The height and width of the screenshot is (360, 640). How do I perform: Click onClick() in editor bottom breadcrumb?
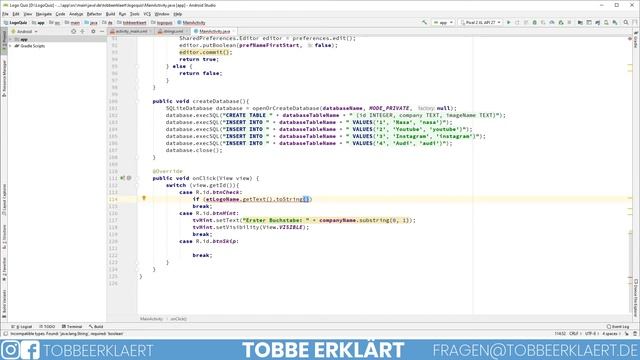coord(178,319)
